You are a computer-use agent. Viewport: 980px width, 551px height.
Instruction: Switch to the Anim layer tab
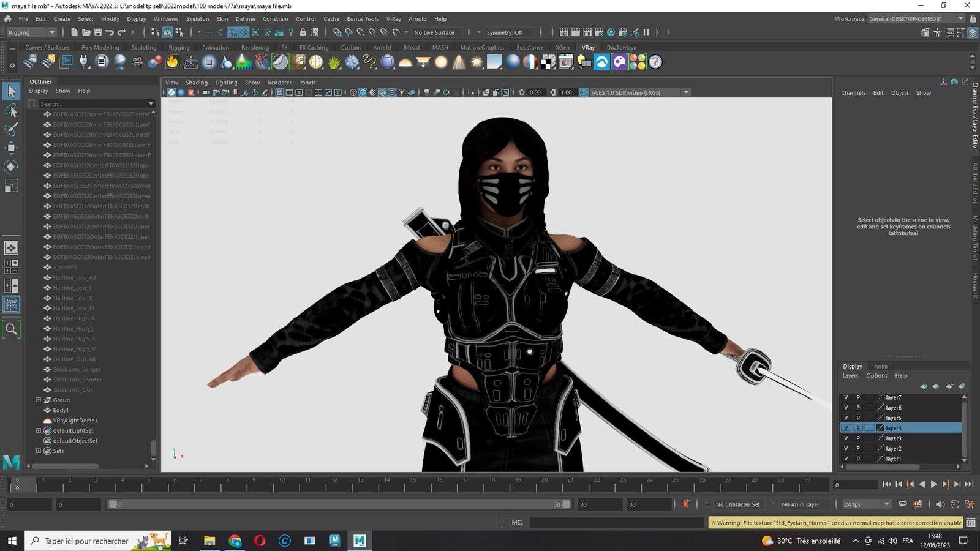(881, 366)
